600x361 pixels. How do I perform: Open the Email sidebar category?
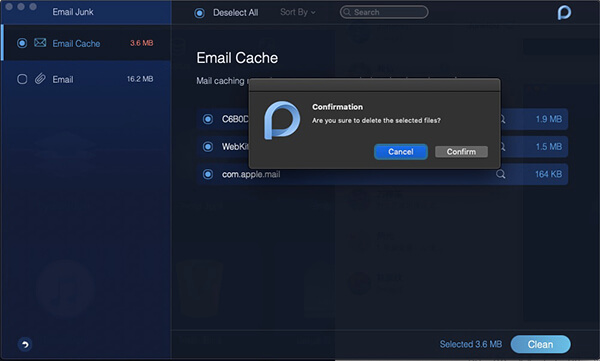tap(86, 79)
